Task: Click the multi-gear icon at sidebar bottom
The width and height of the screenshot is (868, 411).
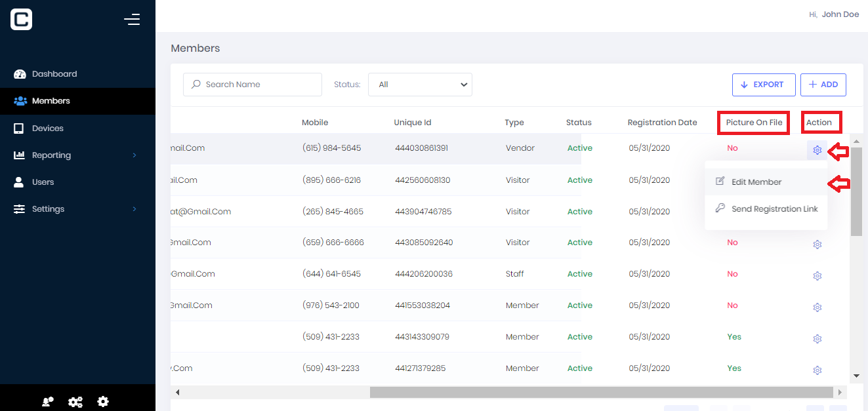Action: 75,402
